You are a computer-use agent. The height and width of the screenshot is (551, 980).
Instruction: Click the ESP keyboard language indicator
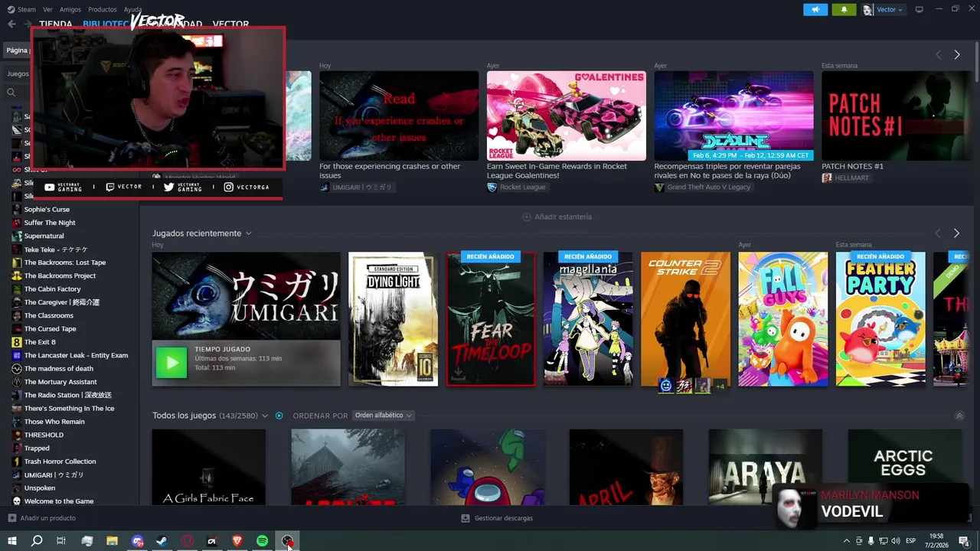pyautogui.click(x=910, y=541)
